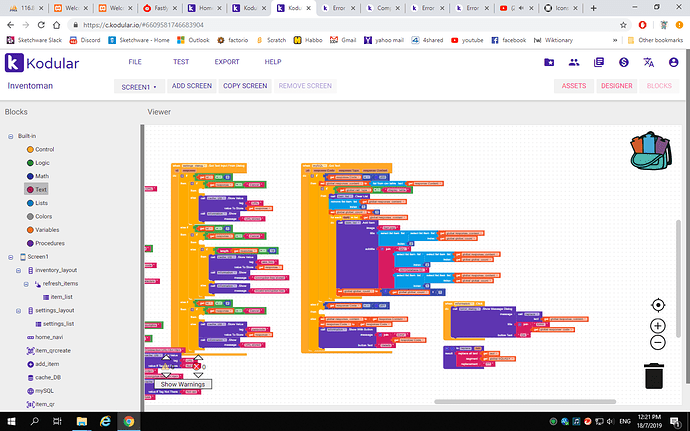
Task: Select cache_DB component
Action: tap(44, 377)
